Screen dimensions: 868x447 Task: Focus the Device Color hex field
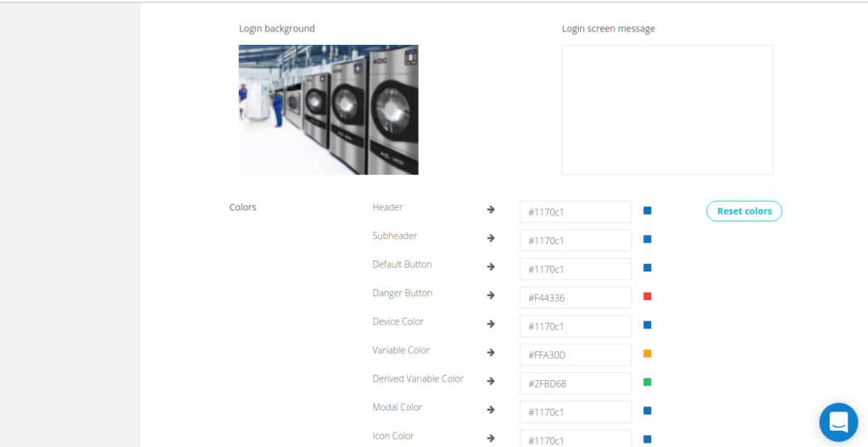click(576, 327)
